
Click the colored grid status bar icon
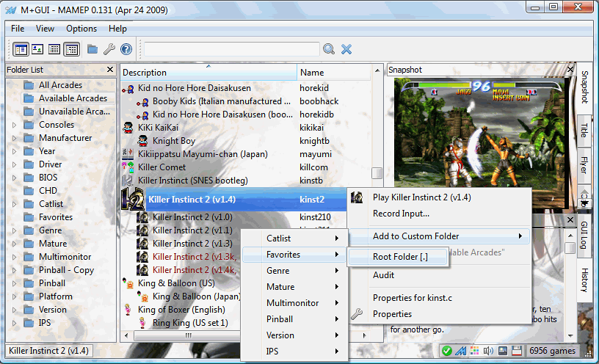tap(474, 351)
